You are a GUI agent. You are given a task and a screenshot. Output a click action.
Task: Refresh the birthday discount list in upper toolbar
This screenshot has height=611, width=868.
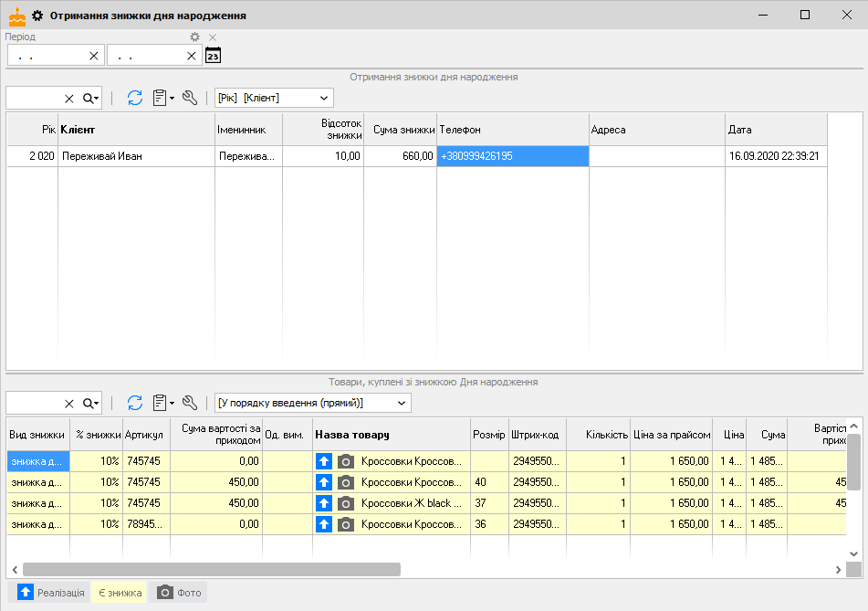pyautogui.click(x=135, y=98)
